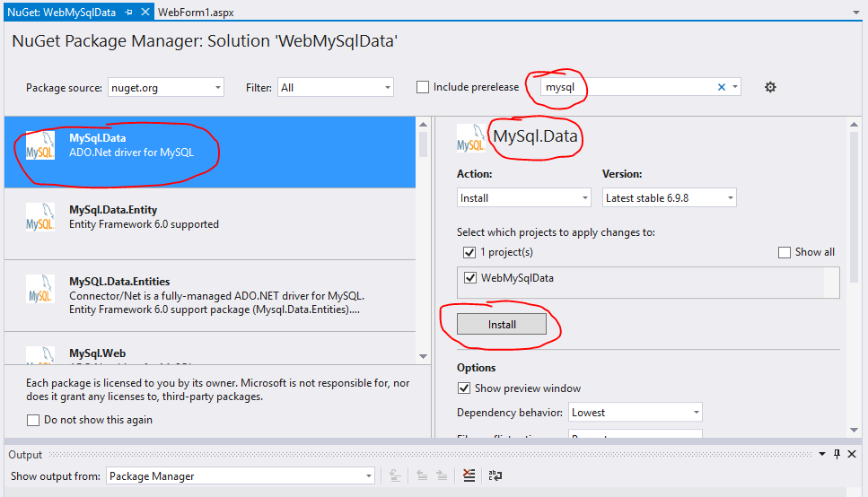Image resolution: width=868 pixels, height=497 pixels.
Task: Open the Package source dropdown
Action: [x=166, y=87]
